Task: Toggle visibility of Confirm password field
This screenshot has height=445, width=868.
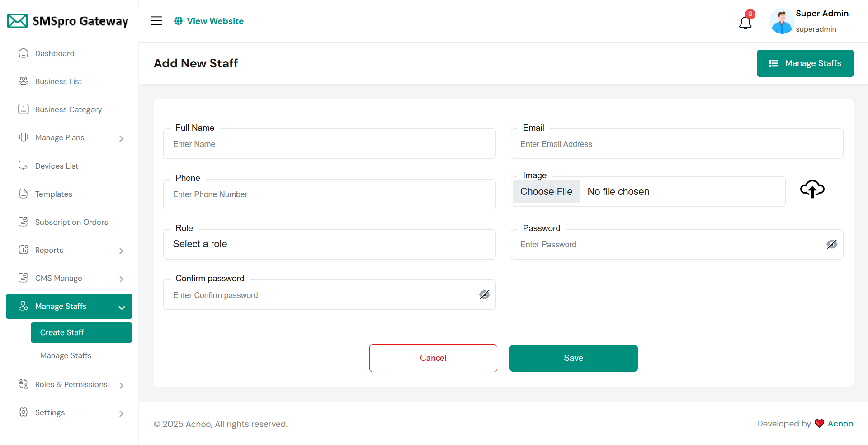Action: [484, 295]
